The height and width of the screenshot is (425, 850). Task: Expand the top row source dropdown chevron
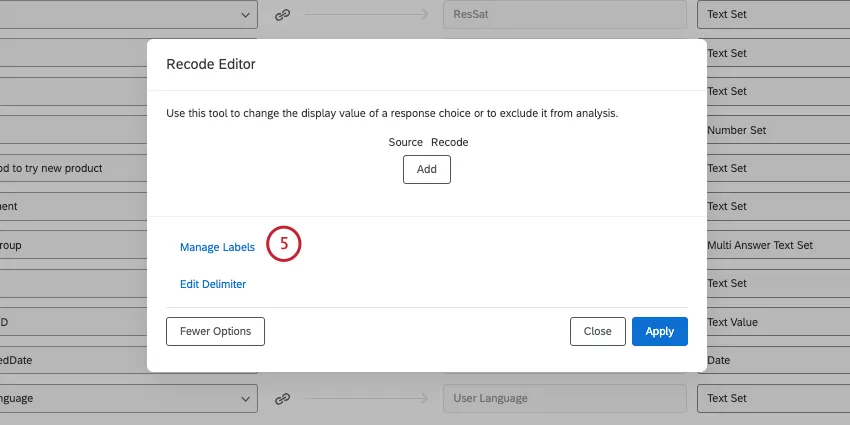click(246, 16)
